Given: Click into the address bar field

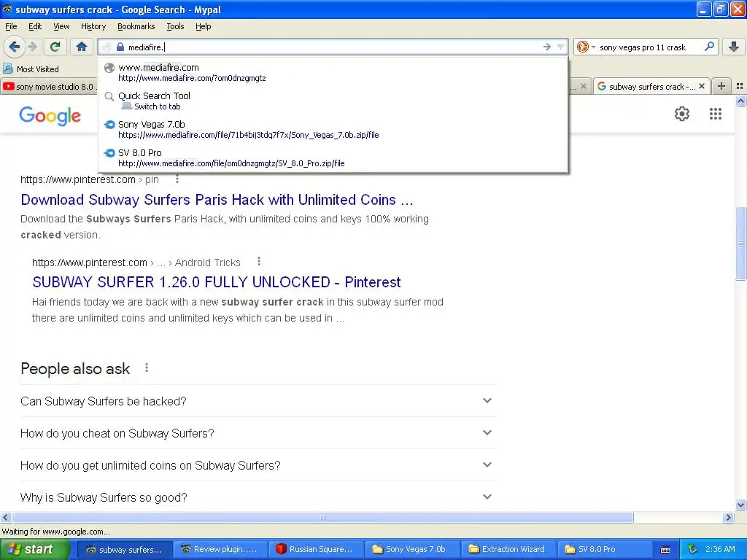Looking at the screenshot, I should pos(333,47).
